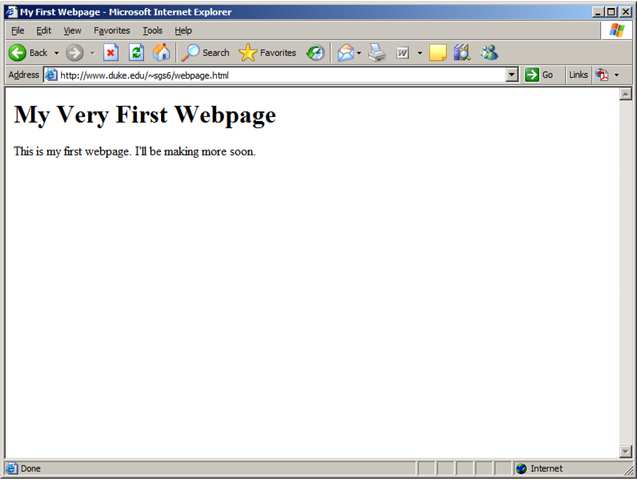
Task: Expand the Adobe PDF dropdown arrow
Action: [x=617, y=75]
